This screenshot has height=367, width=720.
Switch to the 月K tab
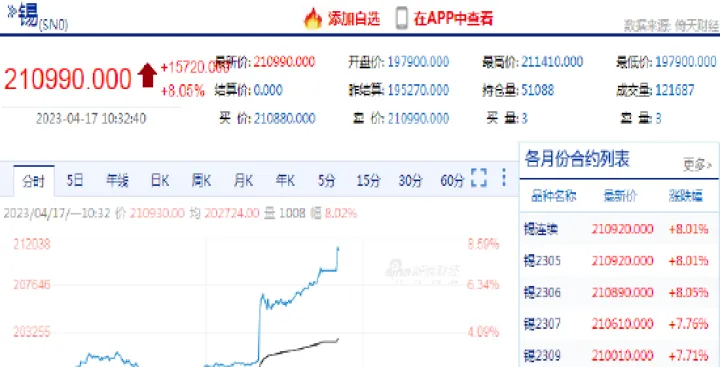pos(243,181)
